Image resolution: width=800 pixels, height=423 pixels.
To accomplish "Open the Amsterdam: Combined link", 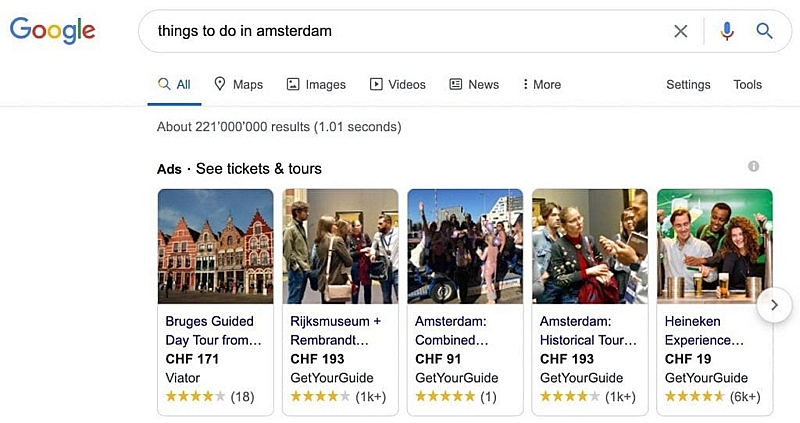I will pos(452,331).
